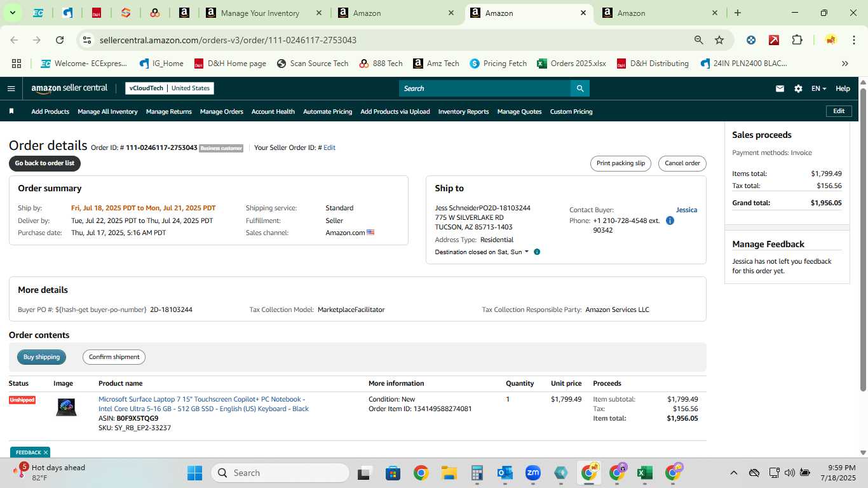Viewport: 868px width, 488px height.
Task: Open Manage Orders in the nav bar
Action: (222, 111)
